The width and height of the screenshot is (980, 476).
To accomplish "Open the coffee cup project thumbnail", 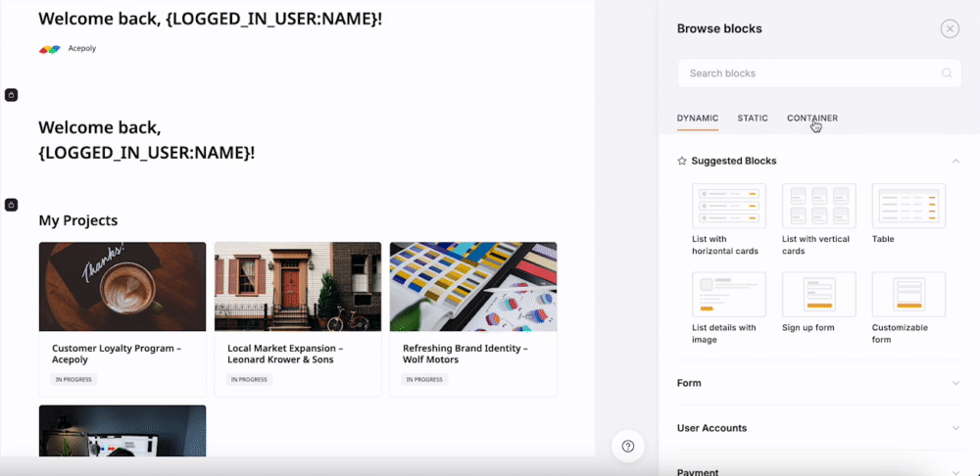I will tap(122, 287).
